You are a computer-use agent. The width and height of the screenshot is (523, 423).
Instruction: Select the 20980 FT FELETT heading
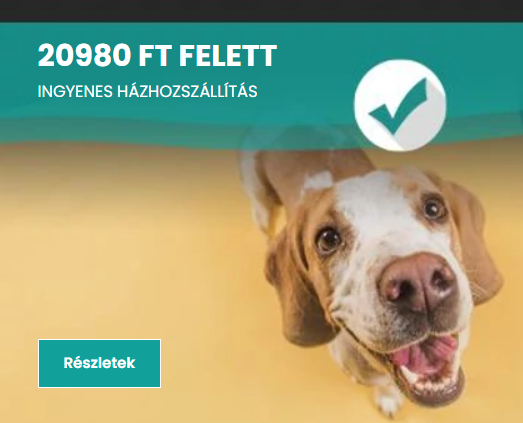(x=157, y=55)
